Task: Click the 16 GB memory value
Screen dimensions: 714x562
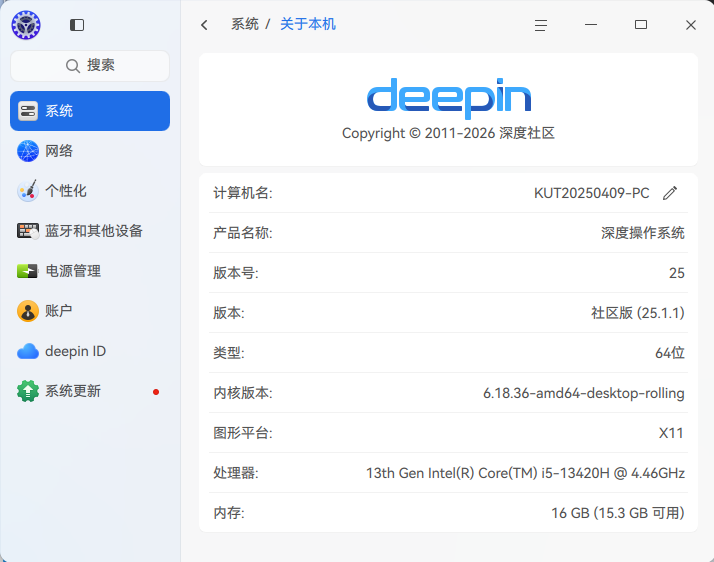Action: coord(618,513)
